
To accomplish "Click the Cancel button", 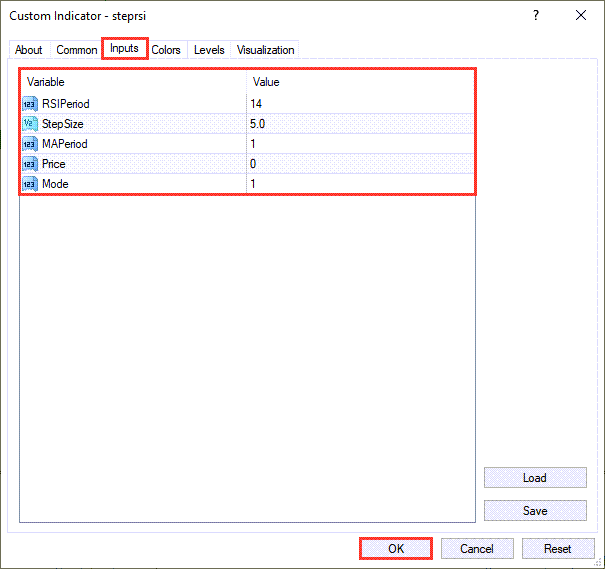I will click(x=477, y=549).
